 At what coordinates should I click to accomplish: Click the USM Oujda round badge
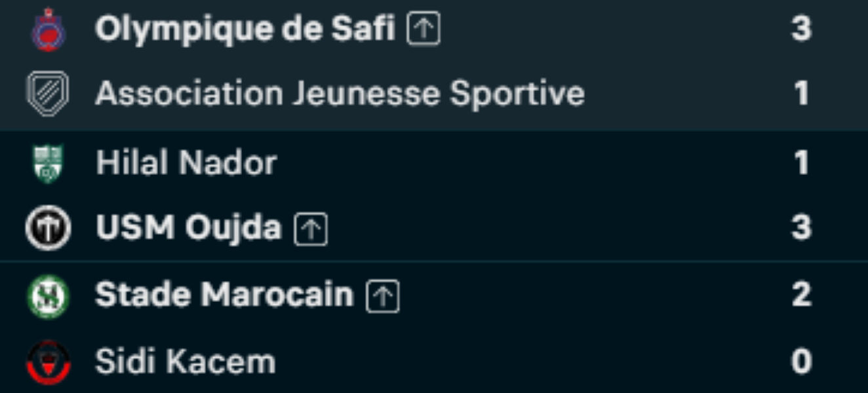tap(48, 228)
